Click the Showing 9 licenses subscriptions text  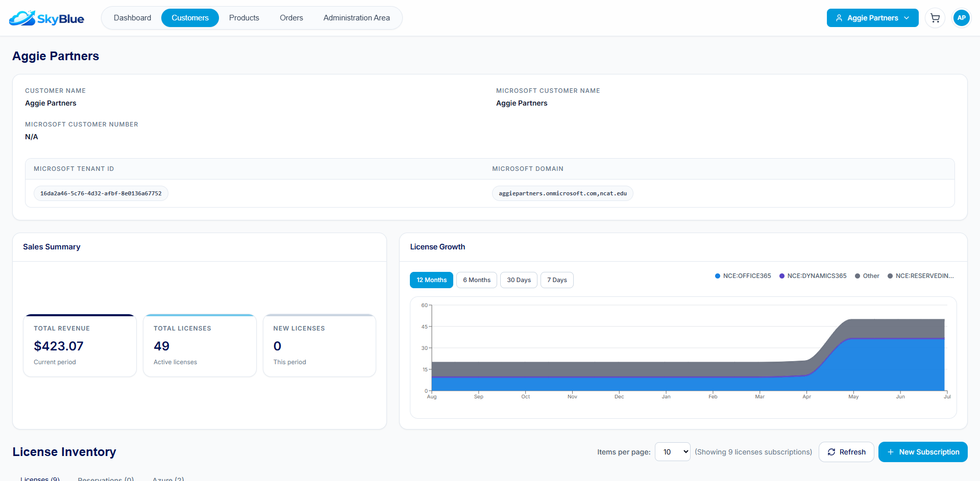tap(753, 452)
